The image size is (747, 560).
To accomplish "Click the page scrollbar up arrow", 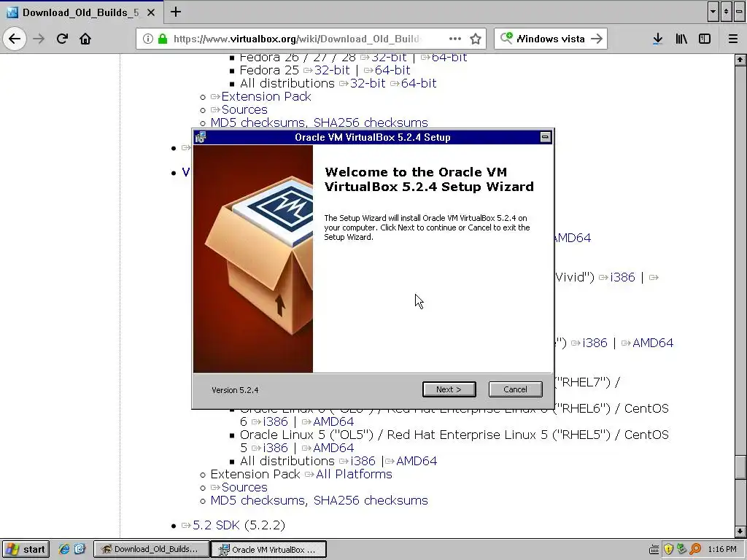I will click(x=740, y=60).
